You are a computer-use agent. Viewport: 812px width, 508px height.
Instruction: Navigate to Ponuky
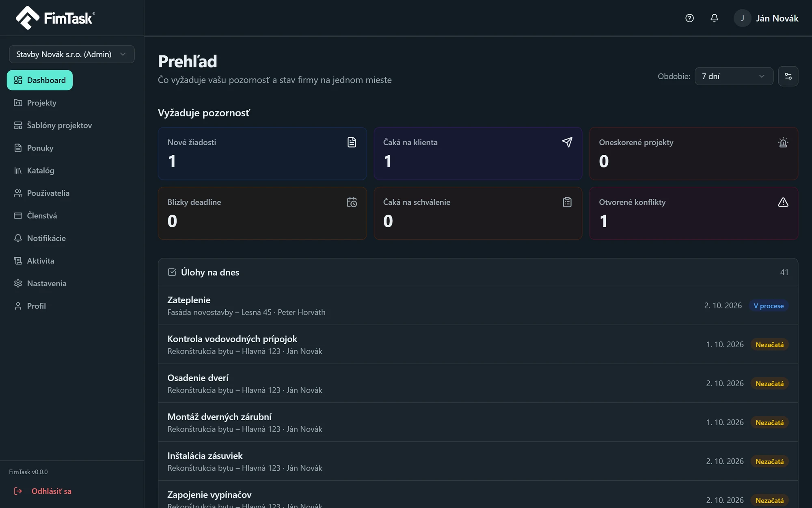point(34,148)
